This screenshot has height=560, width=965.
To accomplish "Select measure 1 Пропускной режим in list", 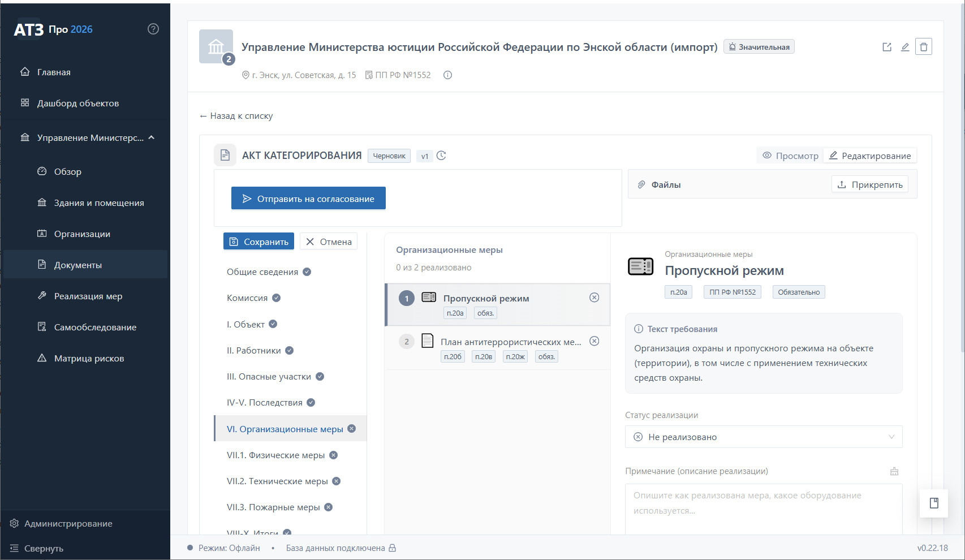I will pos(497,304).
